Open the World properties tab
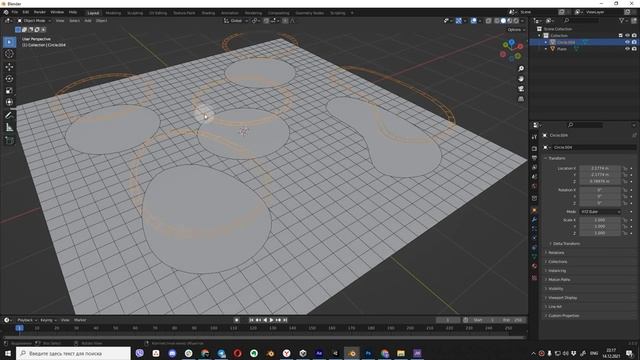The image size is (640, 360). 534,186
